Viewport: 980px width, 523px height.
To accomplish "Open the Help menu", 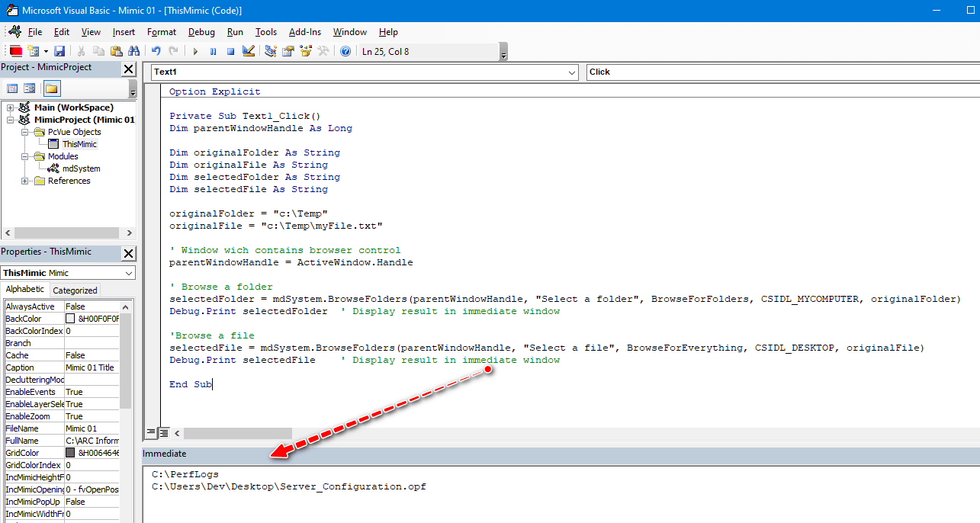I will click(388, 32).
